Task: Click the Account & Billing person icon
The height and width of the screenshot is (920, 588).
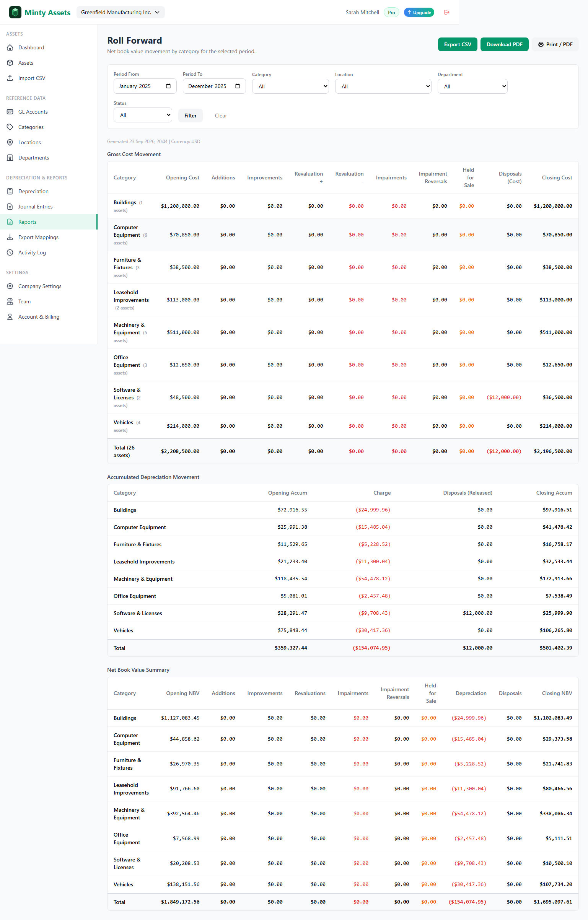Action: coord(10,317)
